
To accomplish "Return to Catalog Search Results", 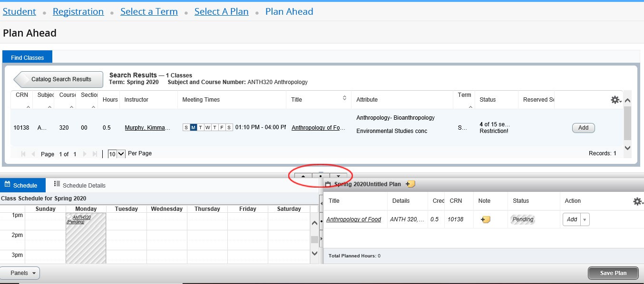I will tap(59, 79).
